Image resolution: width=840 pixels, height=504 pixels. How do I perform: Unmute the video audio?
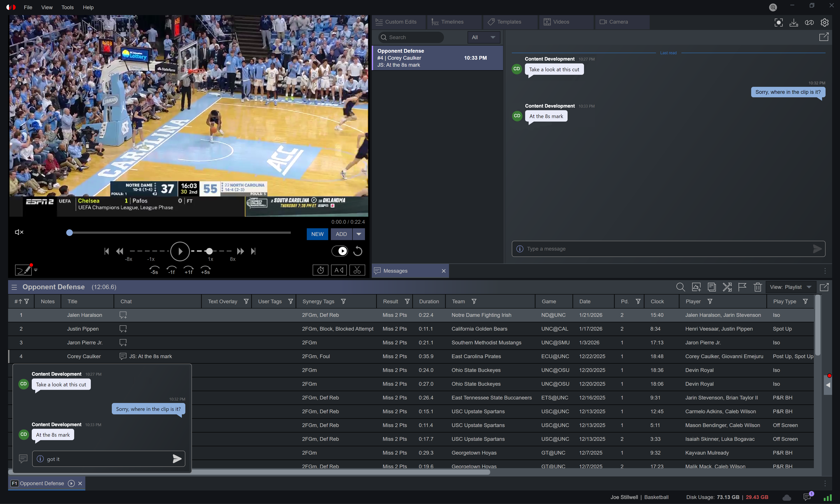click(x=19, y=232)
